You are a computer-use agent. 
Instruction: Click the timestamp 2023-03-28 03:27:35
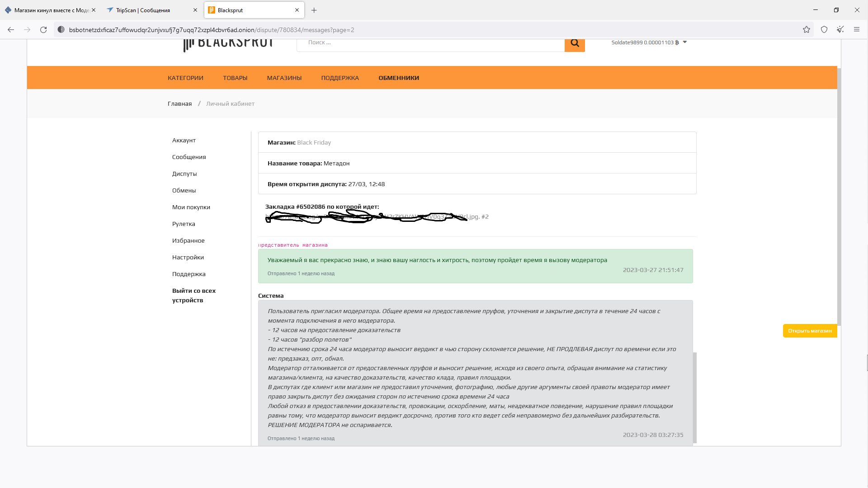pos(653,435)
